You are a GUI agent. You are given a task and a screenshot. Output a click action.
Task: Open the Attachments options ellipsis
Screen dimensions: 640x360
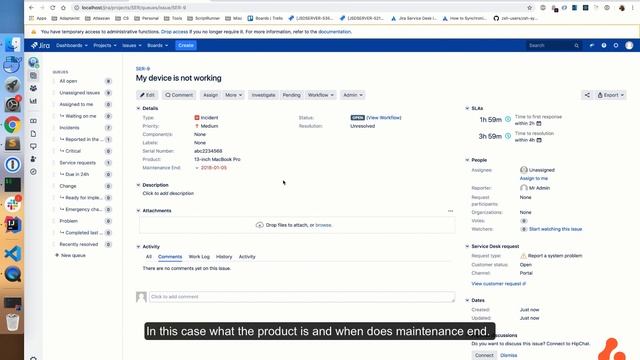[450, 211]
